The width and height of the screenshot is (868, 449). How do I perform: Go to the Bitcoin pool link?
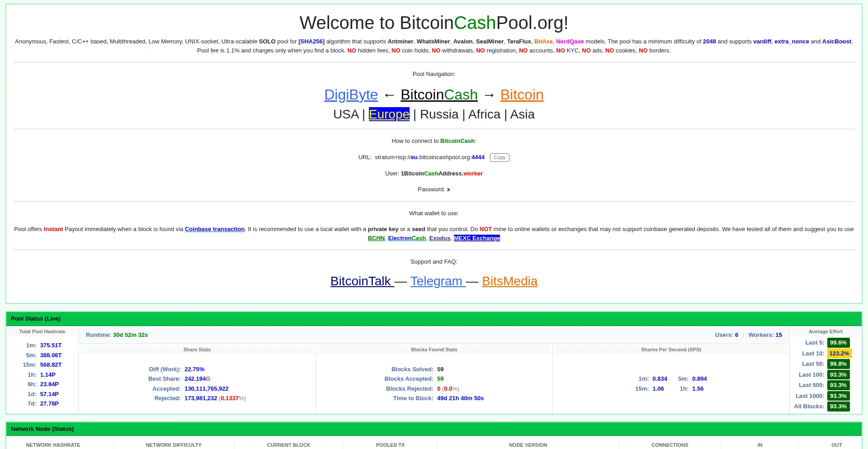pyautogui.click(x=522, y=95)
